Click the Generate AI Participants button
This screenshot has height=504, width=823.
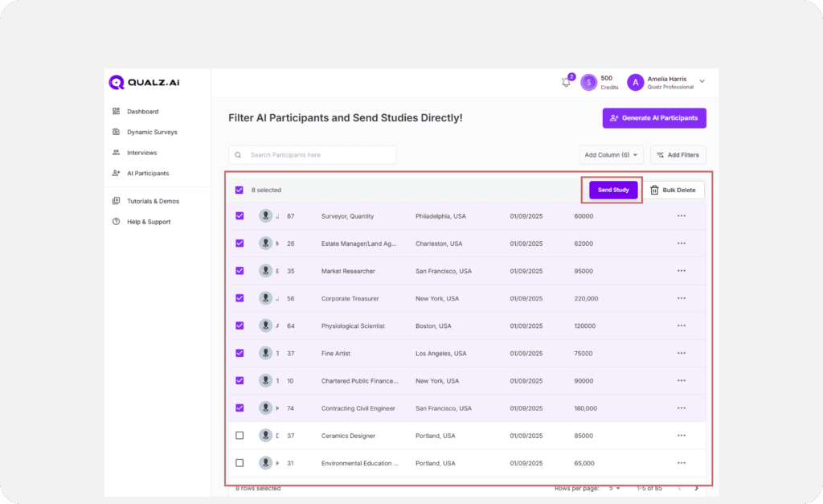[x=654, y=118]
